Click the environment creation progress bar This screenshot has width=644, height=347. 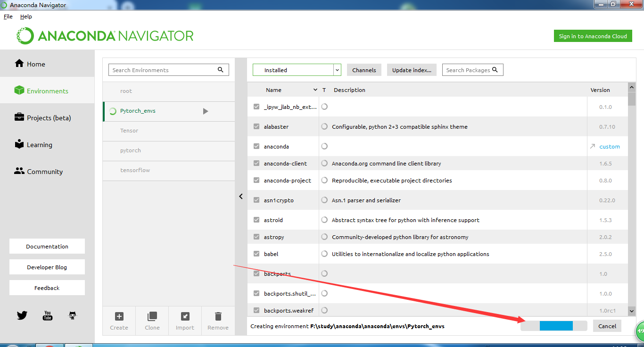tap(554, 326)
